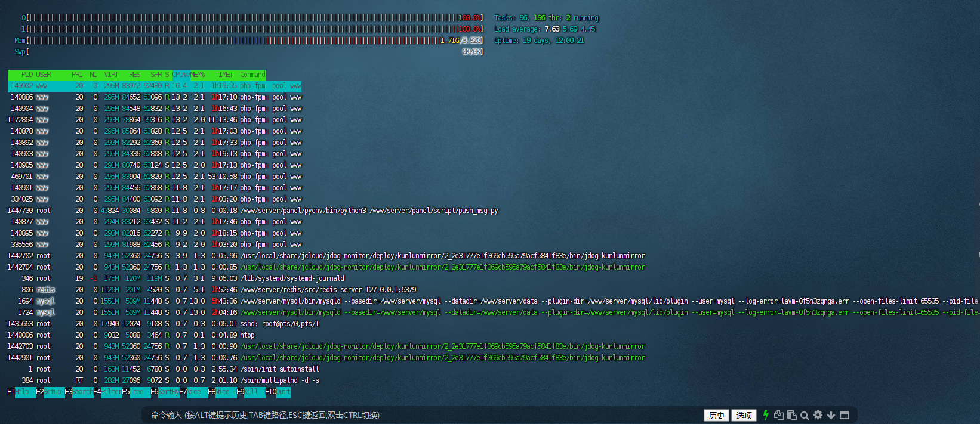Click the Swp meter bar
Image resolution: width=980 pixels, height=424 pixels.
(249, 52)
